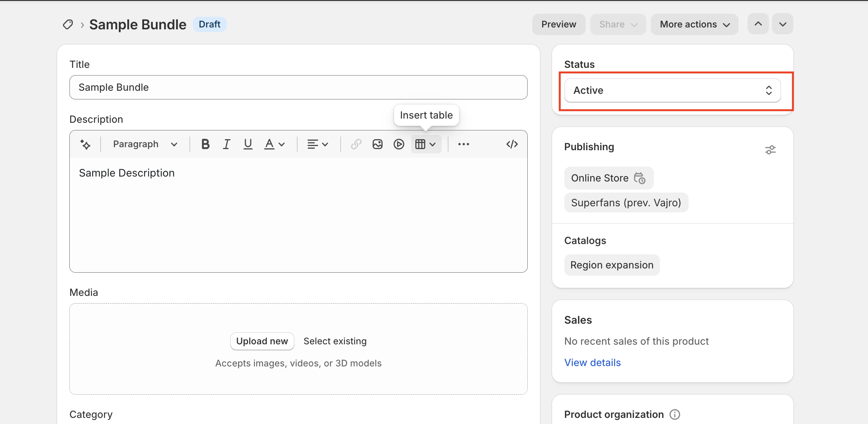
Task: Click the Preview button
Action: 558,24
